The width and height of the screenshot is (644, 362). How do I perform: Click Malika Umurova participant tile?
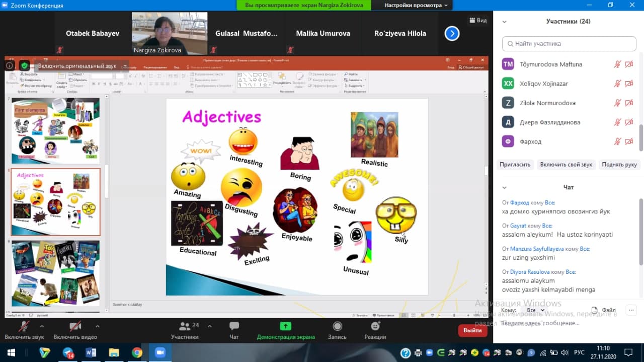[323, 33]
